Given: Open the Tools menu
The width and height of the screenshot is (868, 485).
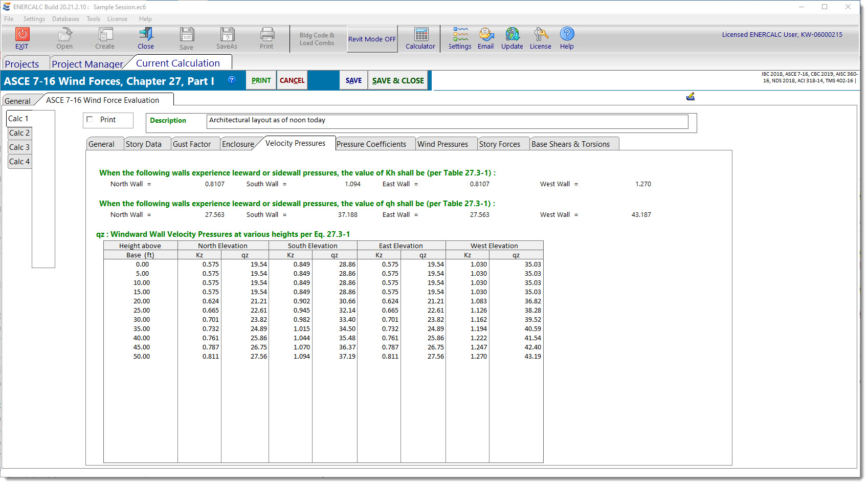Looking at the screenshot, I should coord(93,19).
